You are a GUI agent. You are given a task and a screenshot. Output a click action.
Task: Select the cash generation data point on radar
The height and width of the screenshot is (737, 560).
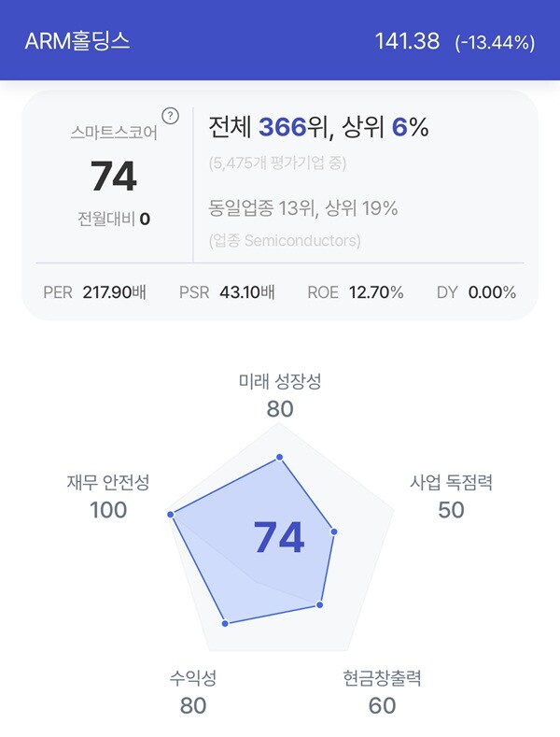point(319,604)
